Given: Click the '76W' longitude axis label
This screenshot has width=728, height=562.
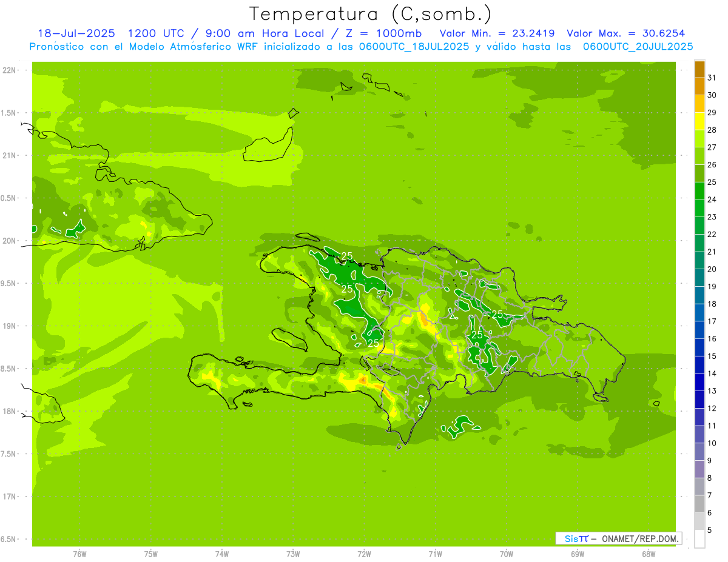Looking at the screenshot, I should point(79,554).
